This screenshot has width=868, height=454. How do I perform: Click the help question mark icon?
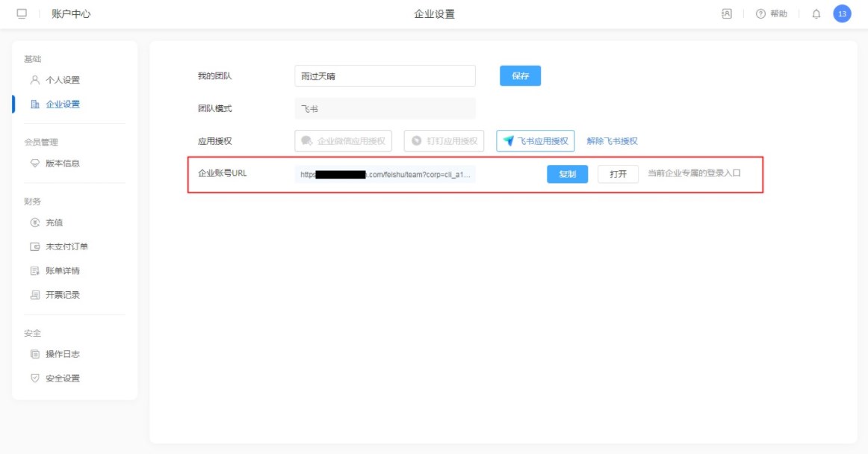[760, 13]
